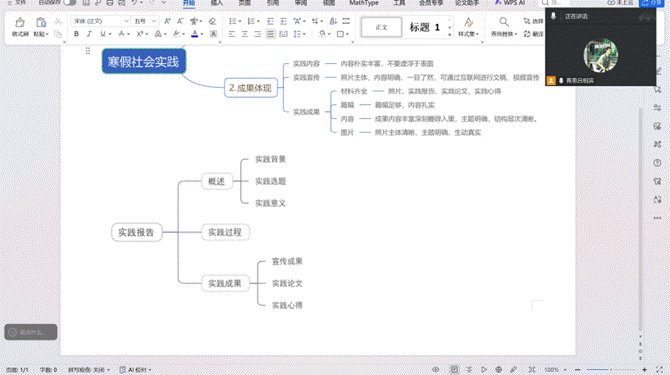Image resolution: width=670 pixels, height=375 pixels.
Task: Toggle the auto-save (自动保存) switch
Action: [69, 3]
